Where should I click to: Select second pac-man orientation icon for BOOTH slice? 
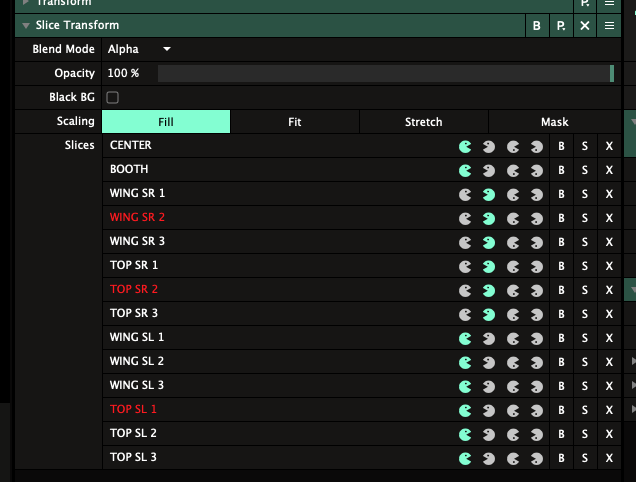pos(489,170)
